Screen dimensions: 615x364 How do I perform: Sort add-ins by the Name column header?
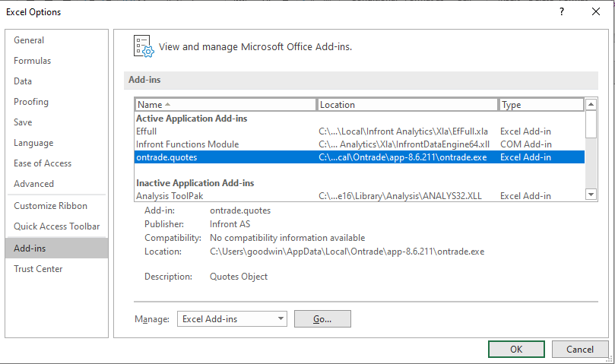[x=225, y=105]
